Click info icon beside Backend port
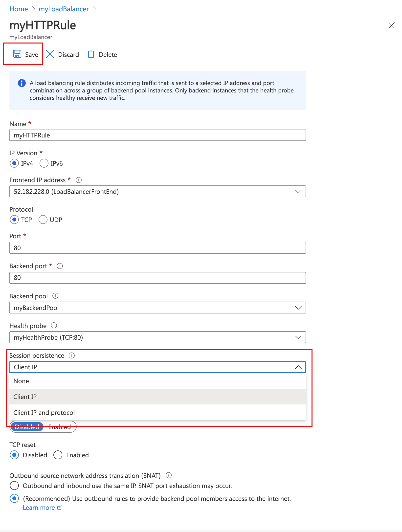 pyautogui.click(x=60, y=266)
